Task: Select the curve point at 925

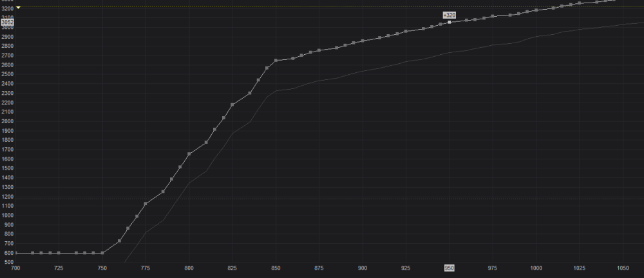Action: [406, 31]
